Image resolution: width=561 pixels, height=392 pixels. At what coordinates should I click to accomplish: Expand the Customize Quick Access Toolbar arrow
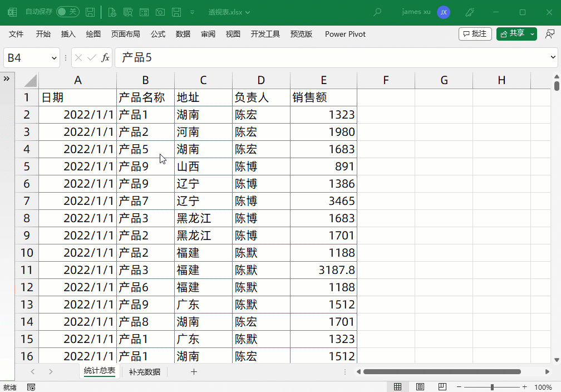(x=192, y=12)
